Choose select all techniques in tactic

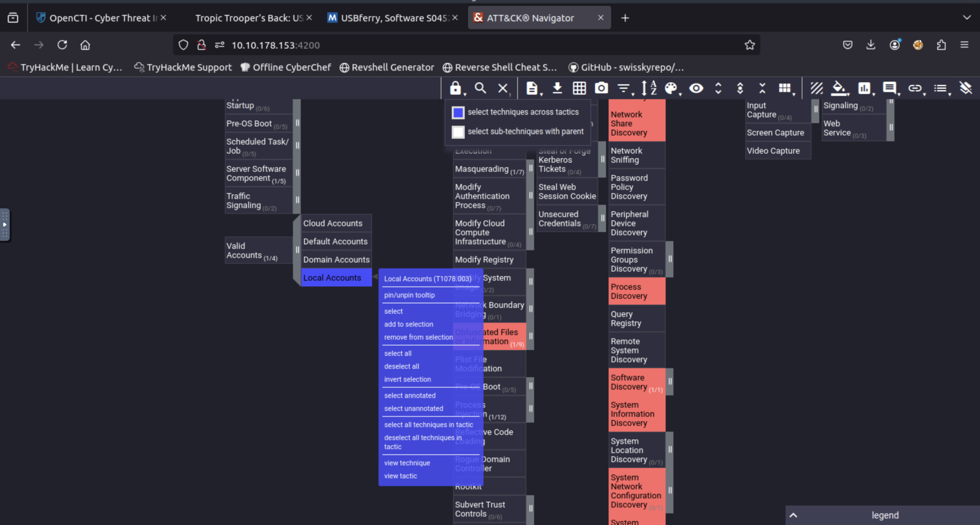pos(428,425)
